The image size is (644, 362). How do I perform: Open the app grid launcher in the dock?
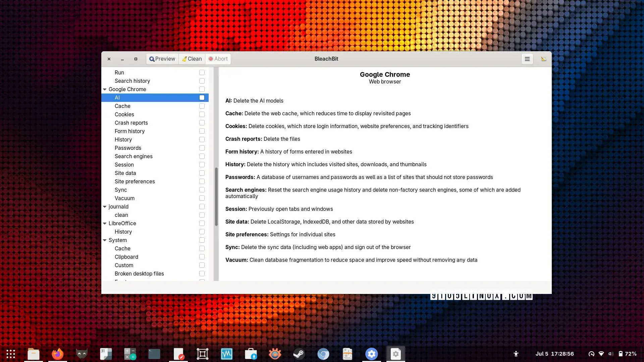point(11,354)
